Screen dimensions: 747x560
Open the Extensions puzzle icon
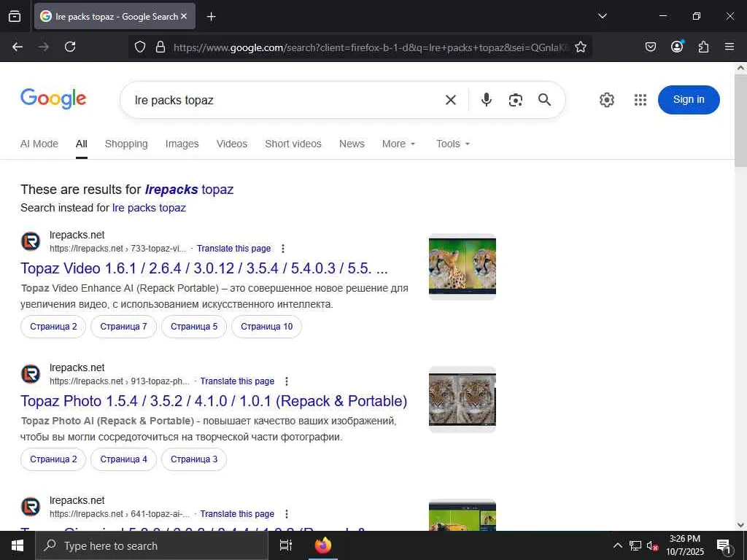click(x=703, y=47)
